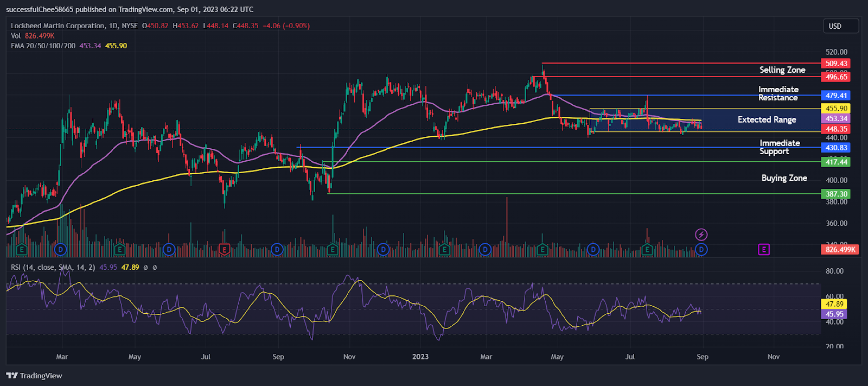The height and width of the screenshot is (386, 868).
Task: Open earnings E marker just after Jul 2023
Action: click(647, 250)
